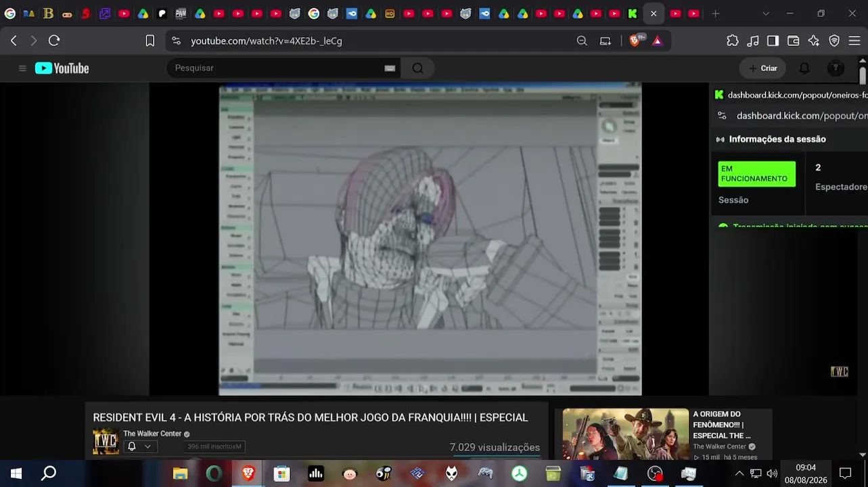Open the Brave Shields lion icon

coord(635,41)
